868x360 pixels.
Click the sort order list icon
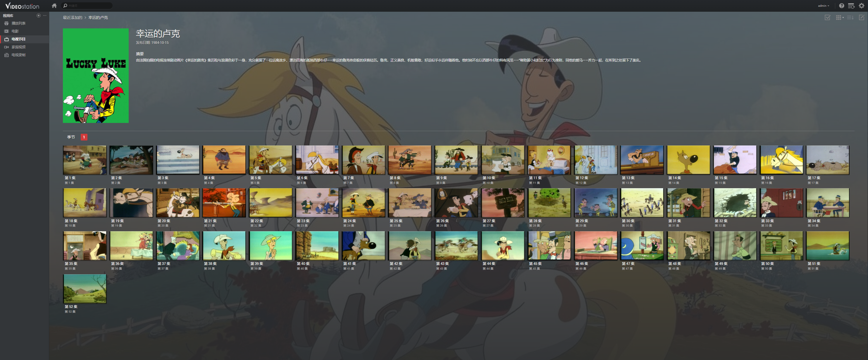tap(850, 18)
